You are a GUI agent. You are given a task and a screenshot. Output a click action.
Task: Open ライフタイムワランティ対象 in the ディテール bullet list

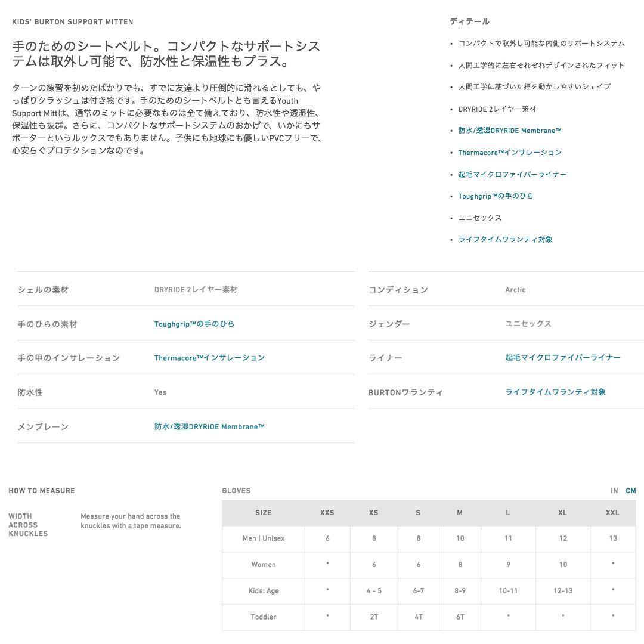505,240
